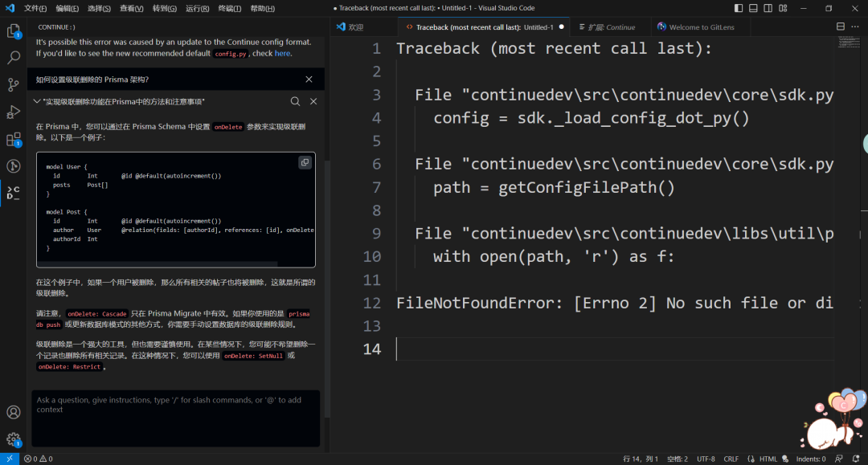Screen dimensions: 868x465
Task: Open the Explorer view in activity bar
Action: click(14, 31)
